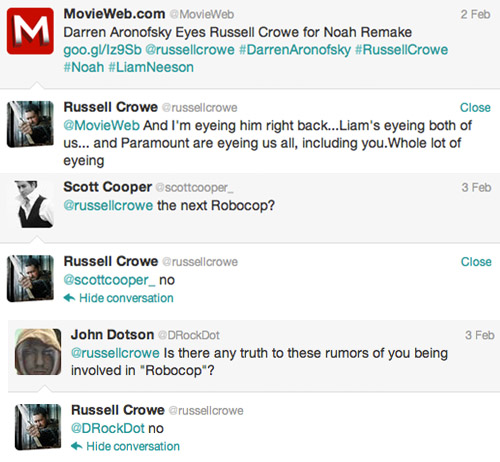The image size is (500, 462).
Task: Open the 2 Feb timestamp on MovieWeb tweet
Action: coord(475,14)
